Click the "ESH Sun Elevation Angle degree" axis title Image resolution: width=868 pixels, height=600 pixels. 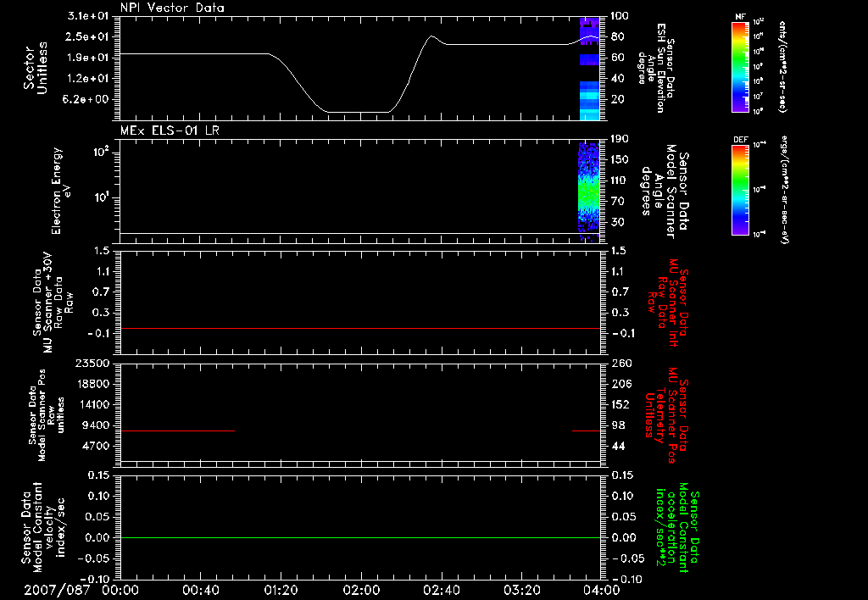pyautogui.click(x=656, y=68)
